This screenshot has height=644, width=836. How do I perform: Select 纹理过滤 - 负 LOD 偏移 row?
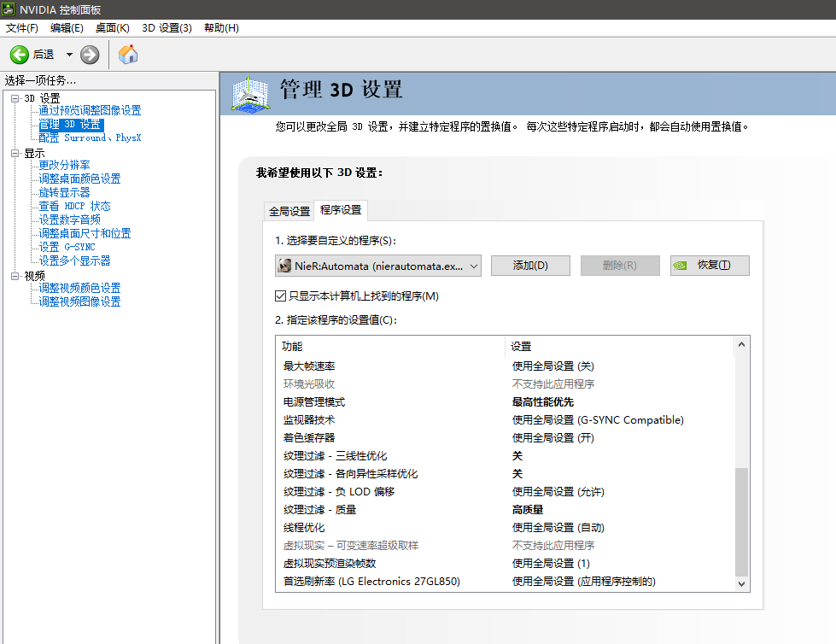(505, 491)
